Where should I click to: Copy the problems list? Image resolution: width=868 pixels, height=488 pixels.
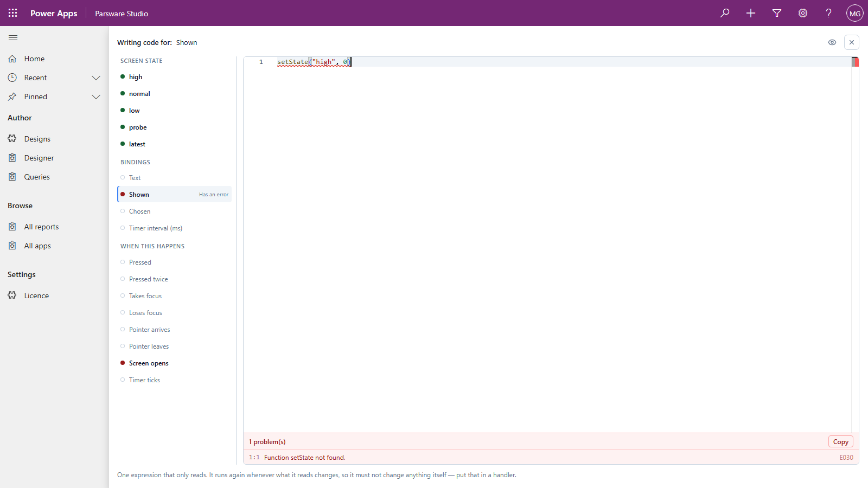[x=840, y=442]
